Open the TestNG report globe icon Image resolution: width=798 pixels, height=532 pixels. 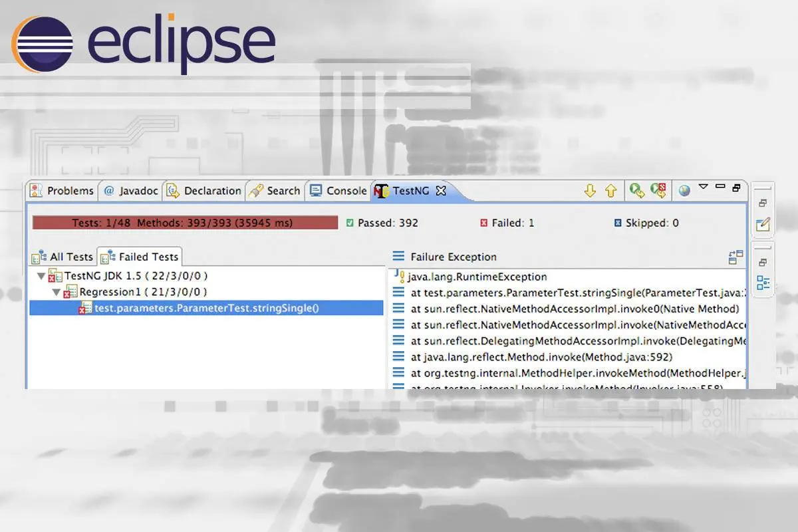click(x=684, y=191)
